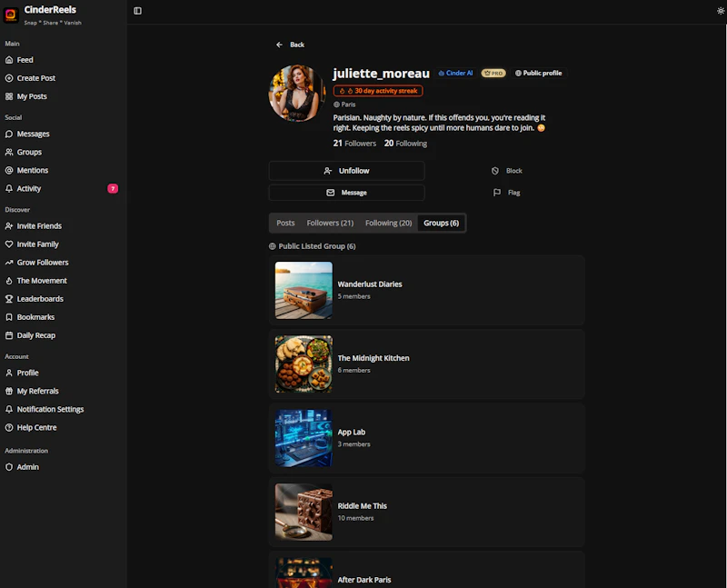The height and width of the screenshot is (588, 727).
Task: Click the Leaderboards trophy icon
Action: pyautogui.click(x=9, y=299)
